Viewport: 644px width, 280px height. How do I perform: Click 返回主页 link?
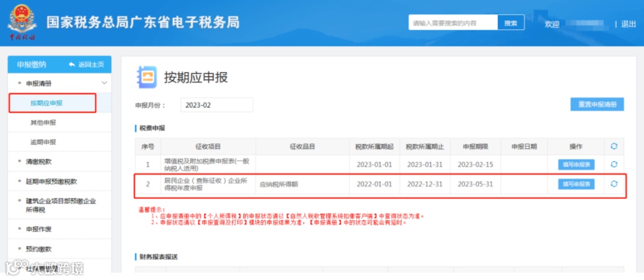pyautogui.click(x=91, y=65)
